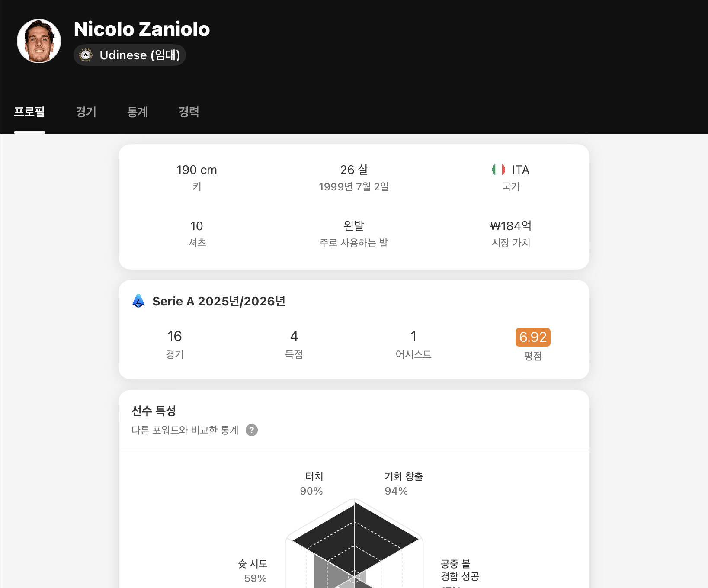Click the 4 득점 goals stat

(294, 344)
